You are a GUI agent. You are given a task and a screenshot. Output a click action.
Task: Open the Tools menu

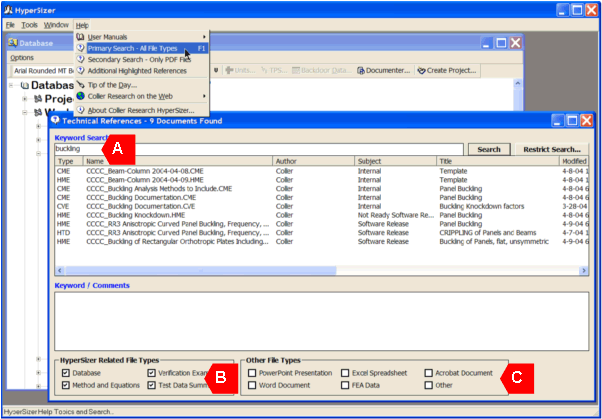coord(30,25)
